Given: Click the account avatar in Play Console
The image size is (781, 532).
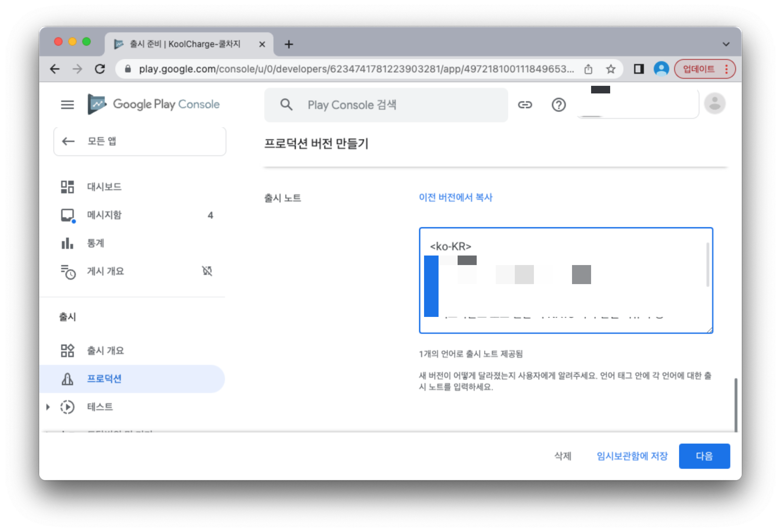Looking at the screenshot, I should 714,104.
